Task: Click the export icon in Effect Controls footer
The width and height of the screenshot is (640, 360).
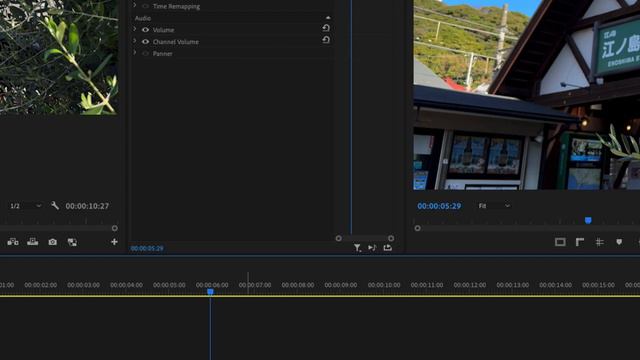Action: [387, 247]
